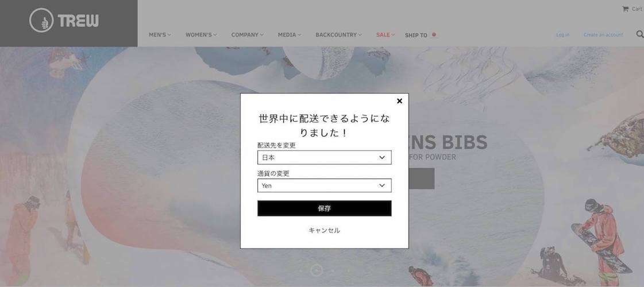
Task: Click the SHIP TO flag icon
Action: click(x=434, y=35)
